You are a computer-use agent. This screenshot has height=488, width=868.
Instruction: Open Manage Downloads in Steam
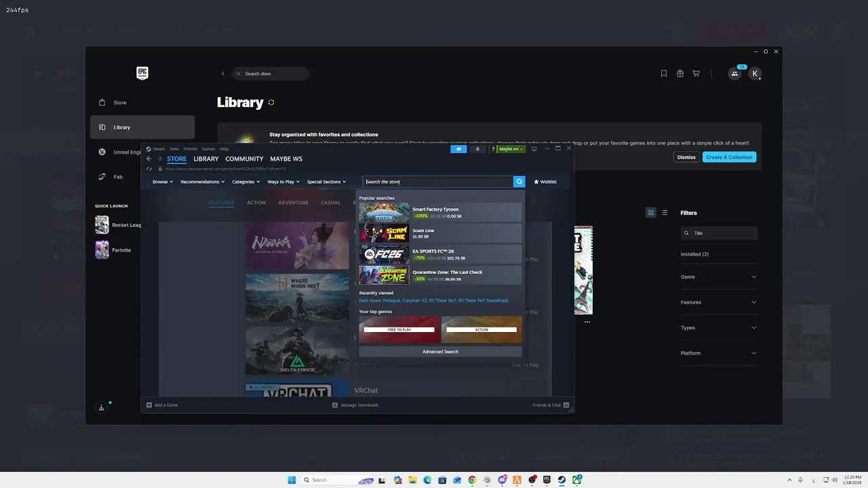355,405
